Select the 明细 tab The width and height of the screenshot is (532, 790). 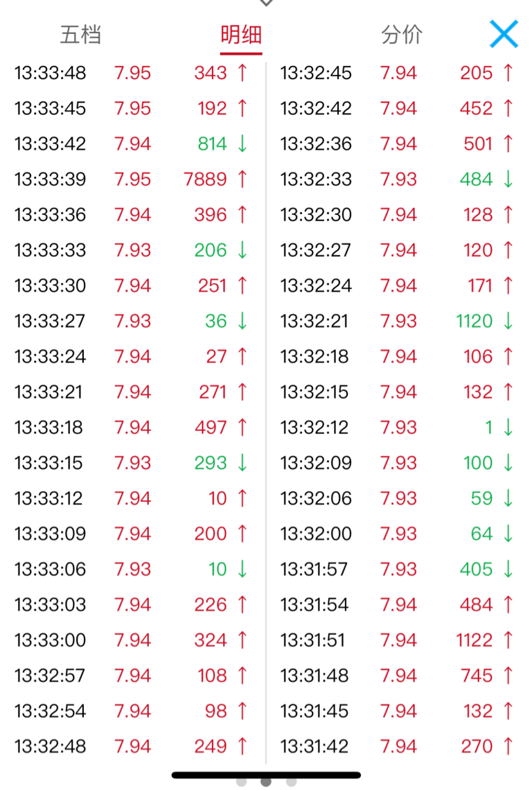241,35
